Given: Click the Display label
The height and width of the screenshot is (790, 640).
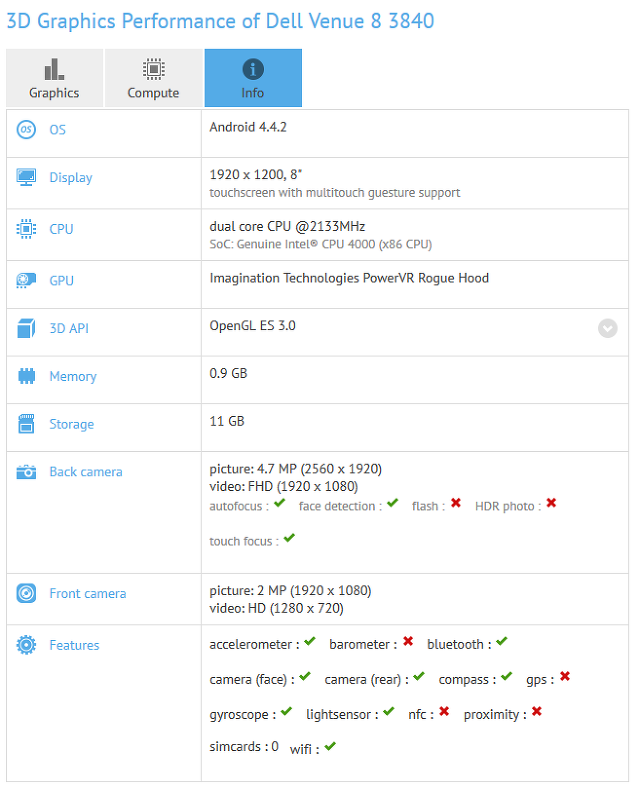Looking at the screenshot, I should coord(71,178).
